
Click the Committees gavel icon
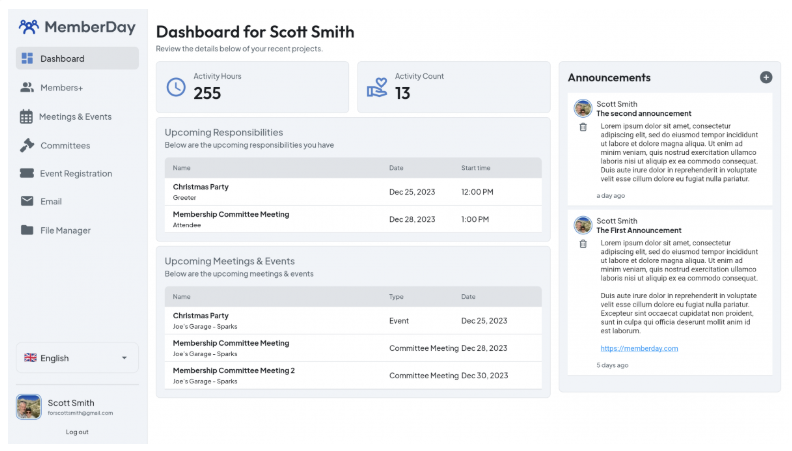[27, 145]
